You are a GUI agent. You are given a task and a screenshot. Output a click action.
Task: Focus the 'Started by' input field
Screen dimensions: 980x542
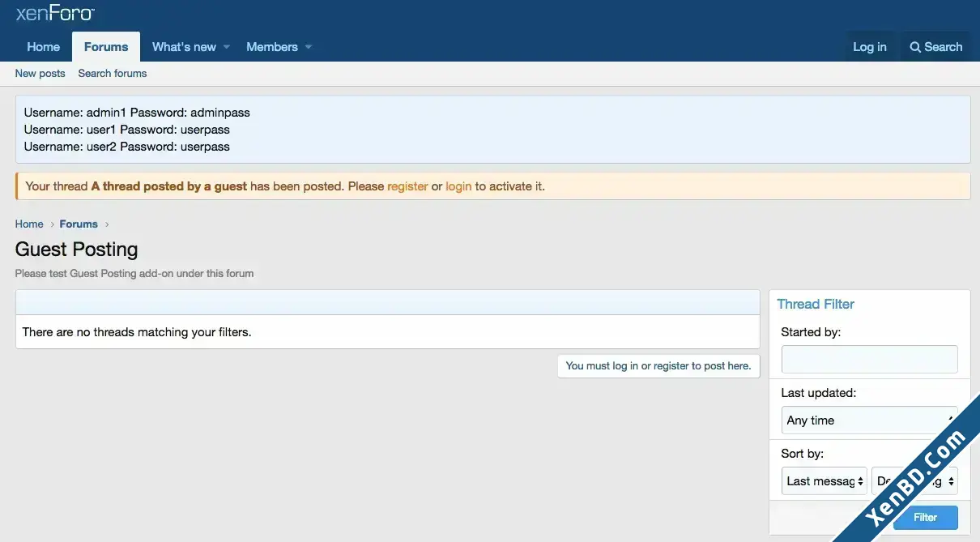pyautogui.click(x=869, y=359)
